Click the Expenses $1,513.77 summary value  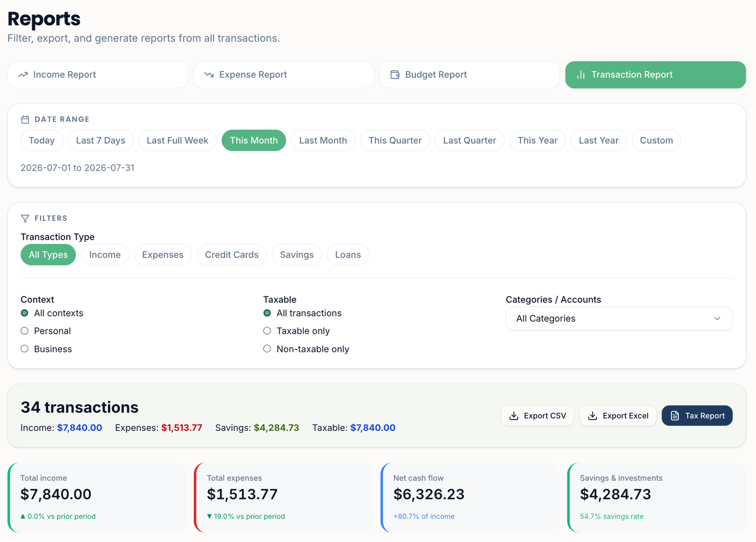182,428
